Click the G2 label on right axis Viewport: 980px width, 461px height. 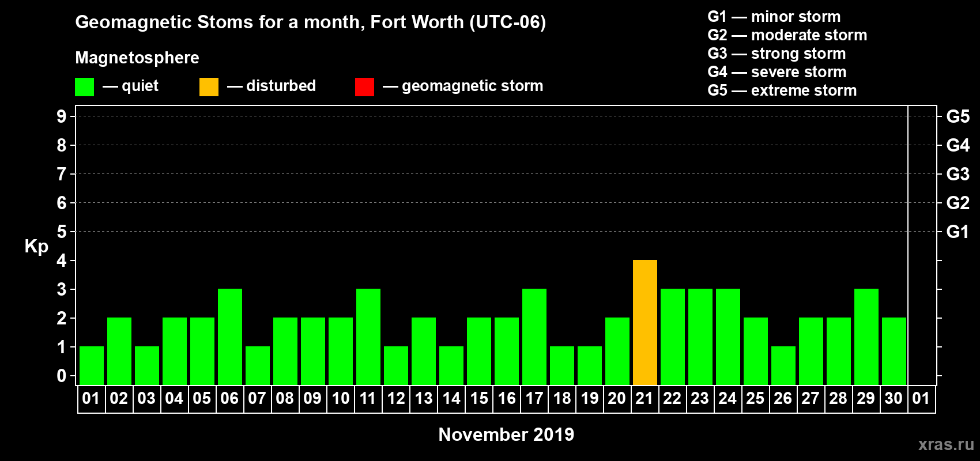click(958, 203)
